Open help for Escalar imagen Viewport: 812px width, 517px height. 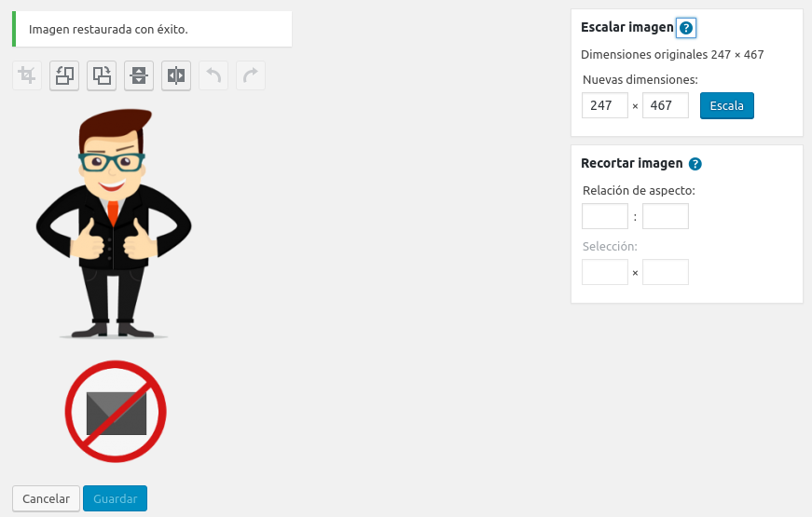tap(686, 28)
